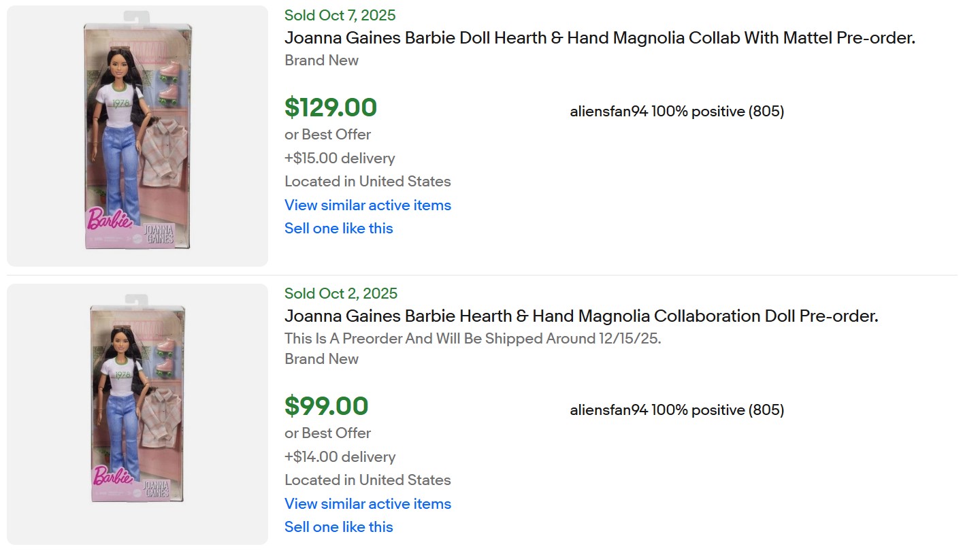
Task: Click the "+$15.00 delivery" text
Action: coord(340,158)
